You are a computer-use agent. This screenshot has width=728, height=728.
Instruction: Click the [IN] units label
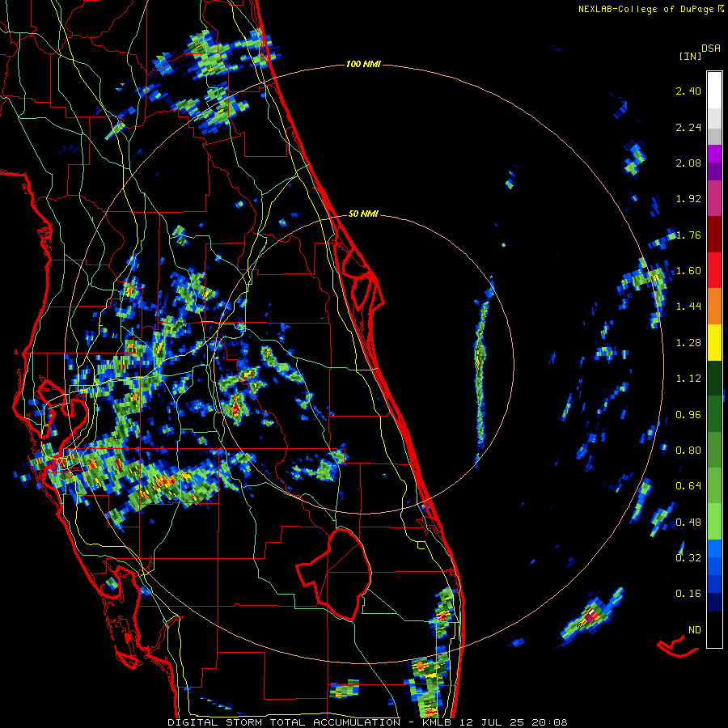[x=690, y=56]
